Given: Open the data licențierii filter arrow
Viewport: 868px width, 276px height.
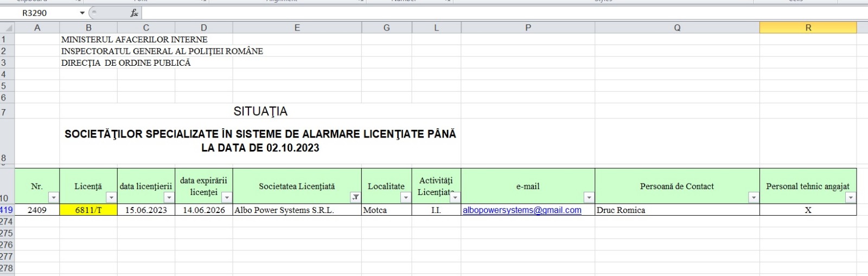Looking at the screenshot, I should point(169,198).
